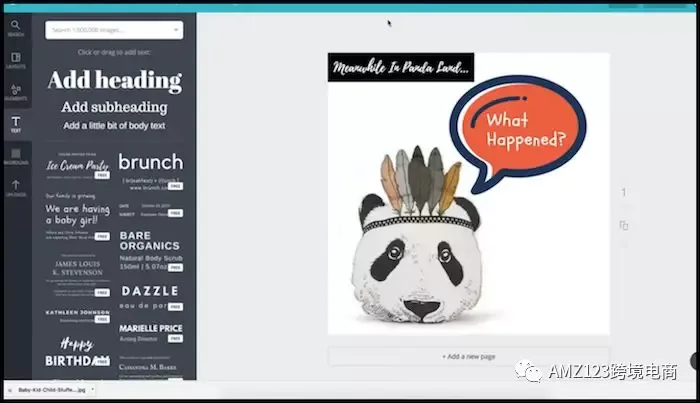Expand the download item chevron menu
The image size is (700, 403).
(x=92, y=390)
